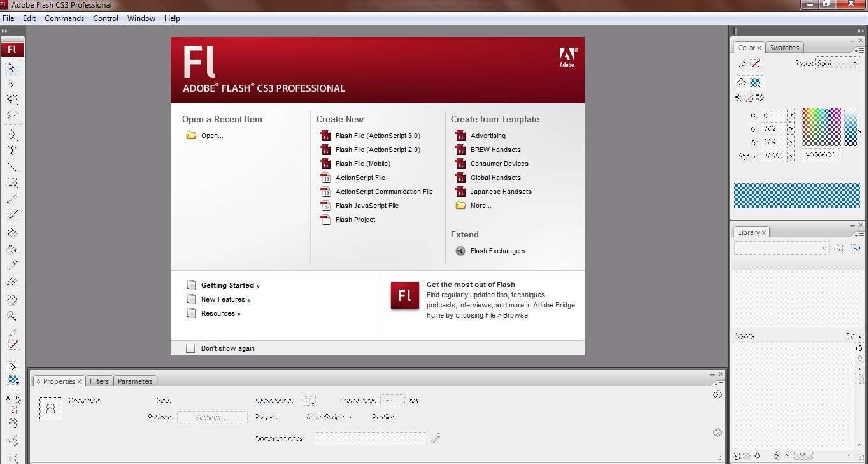Select the Paint Bucket tool
The height and width of the screenshot is (464, 868).
12,249
